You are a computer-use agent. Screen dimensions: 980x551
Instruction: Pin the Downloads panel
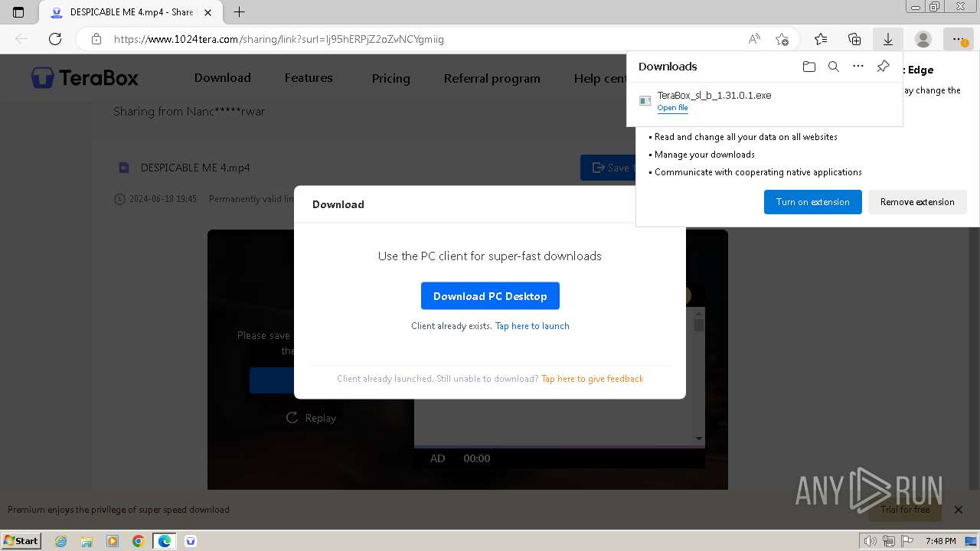click(883, 67)
